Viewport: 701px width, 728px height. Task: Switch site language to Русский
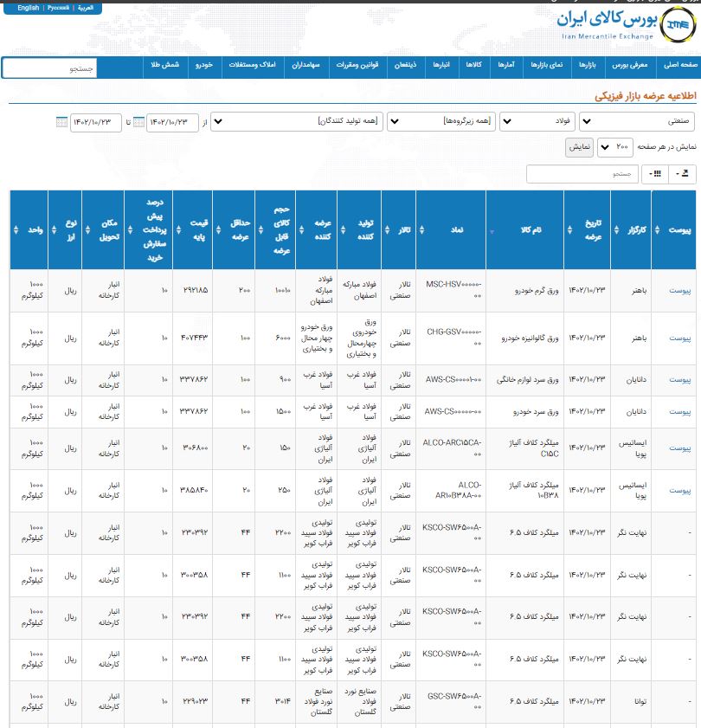(x=58, y=8)
